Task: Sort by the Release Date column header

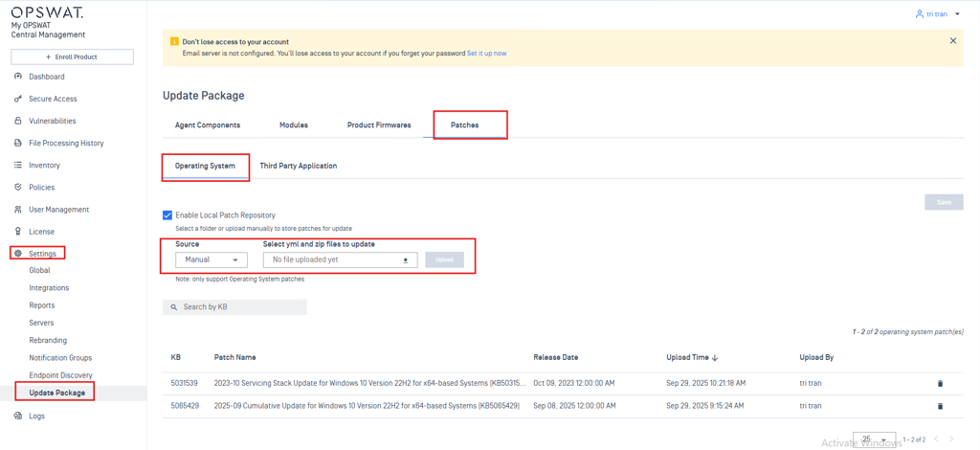Action: [x=556, y=357]
